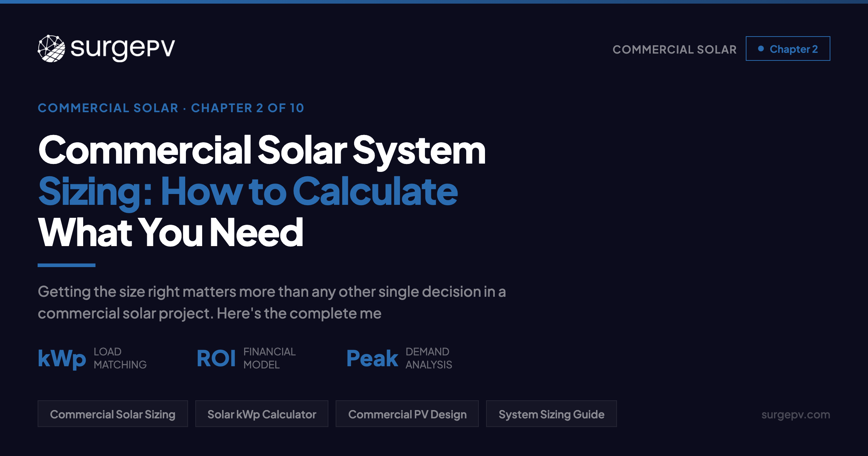Viewport: 868px width, 456px height.
Task: Click the ROI Financial Model badge
Action: pos(247,358)
